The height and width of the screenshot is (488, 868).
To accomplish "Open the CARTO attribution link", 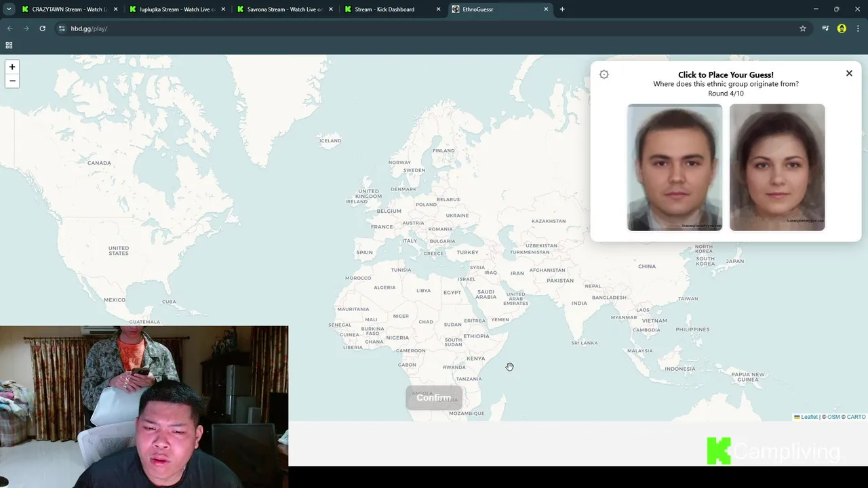I will pos(856,417).
